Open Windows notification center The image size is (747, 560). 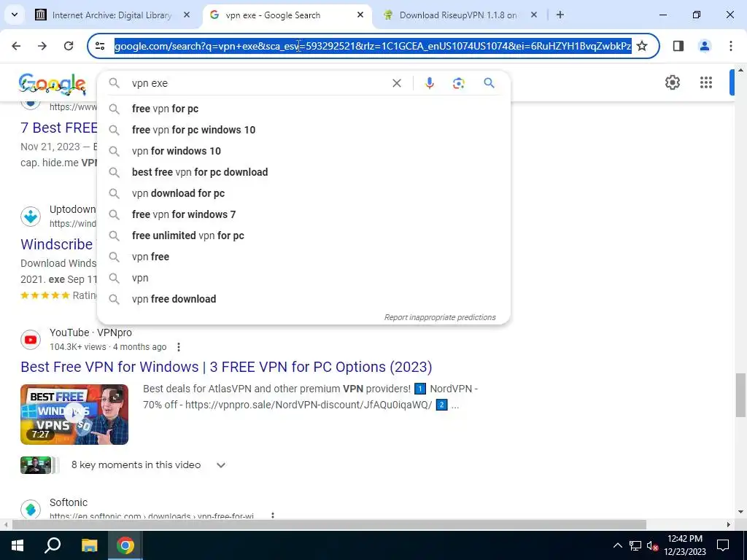[723, 545]
